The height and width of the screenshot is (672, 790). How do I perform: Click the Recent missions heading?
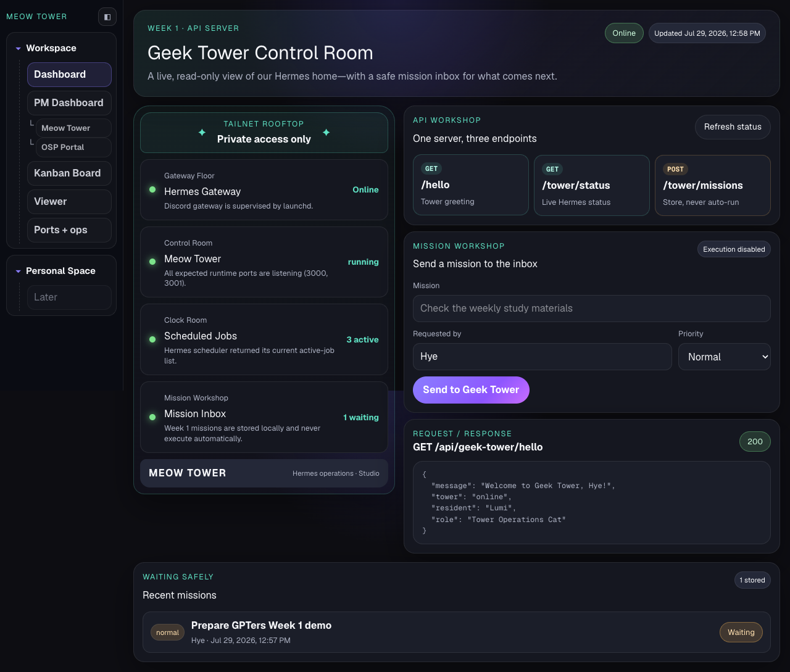coord(180,595)
